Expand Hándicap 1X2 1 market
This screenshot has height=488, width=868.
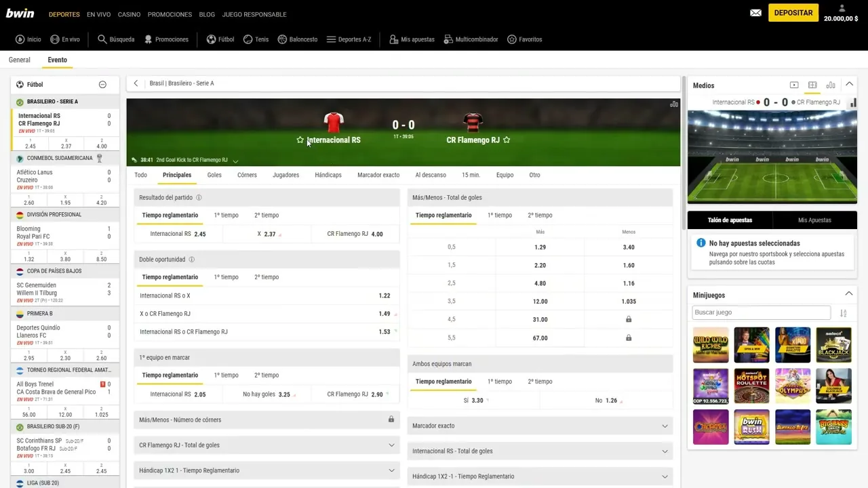[267, 470]
